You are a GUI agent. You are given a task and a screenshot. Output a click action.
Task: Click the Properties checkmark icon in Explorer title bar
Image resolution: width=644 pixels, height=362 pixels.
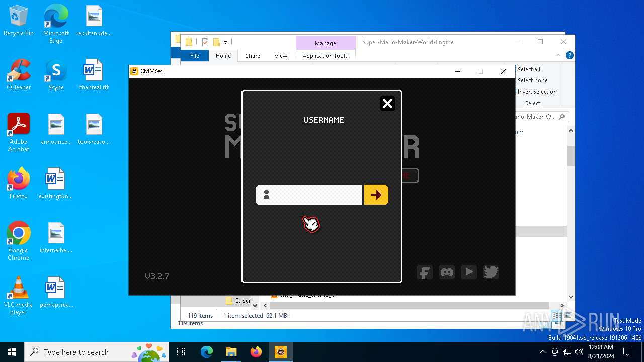click(205, 42)
